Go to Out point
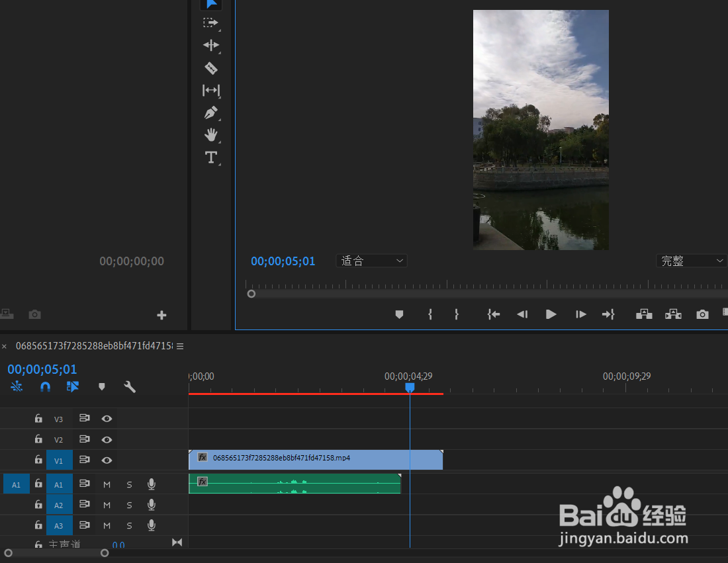 pyautogui.click(x=608, y=315)
